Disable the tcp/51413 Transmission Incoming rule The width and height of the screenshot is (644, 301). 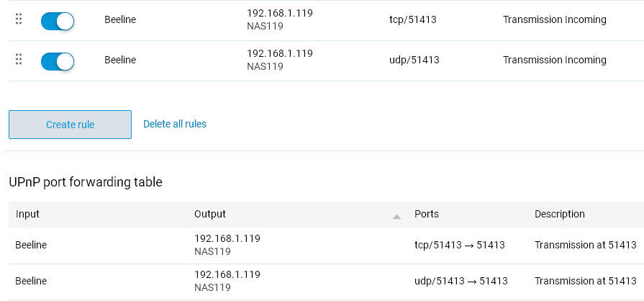tap(58, 21)
